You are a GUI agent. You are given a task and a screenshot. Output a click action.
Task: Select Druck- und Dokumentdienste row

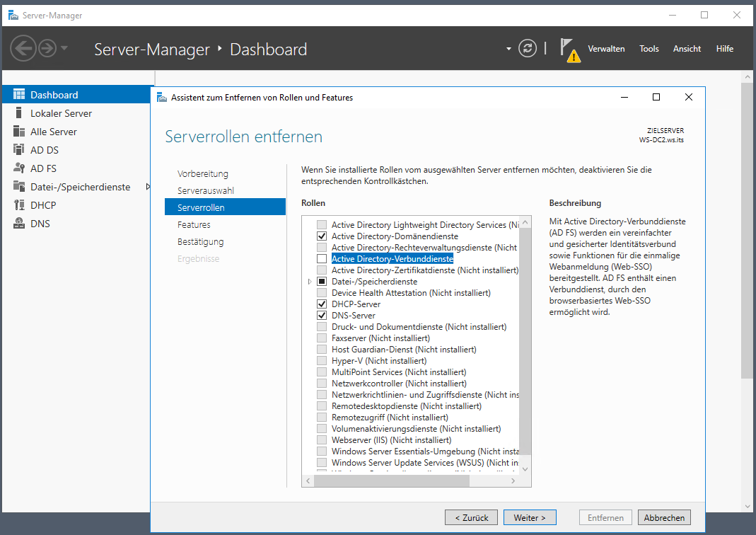[419, 327]
